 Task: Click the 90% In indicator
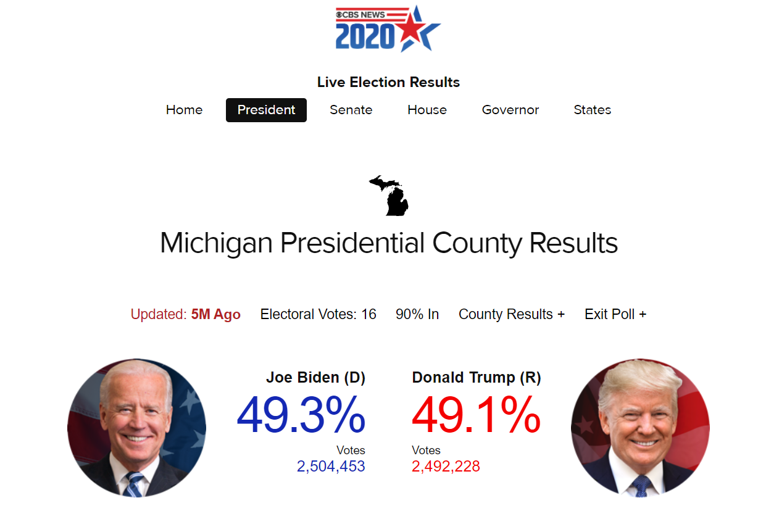pyautogui.click(x=417, y=314)
